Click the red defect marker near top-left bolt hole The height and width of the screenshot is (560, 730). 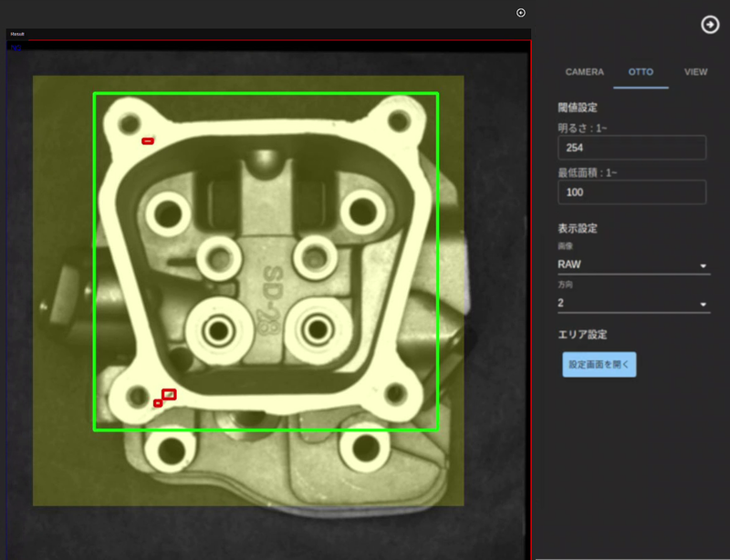click(148, 141)
